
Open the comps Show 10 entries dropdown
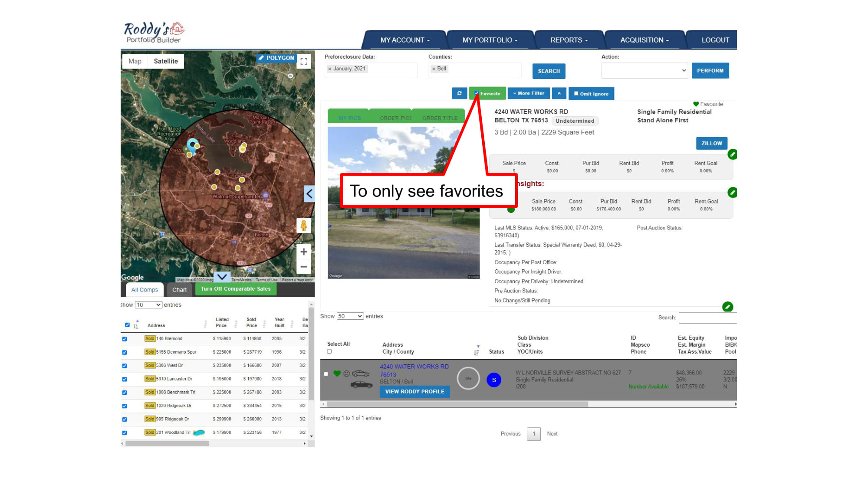pos(148,305)
